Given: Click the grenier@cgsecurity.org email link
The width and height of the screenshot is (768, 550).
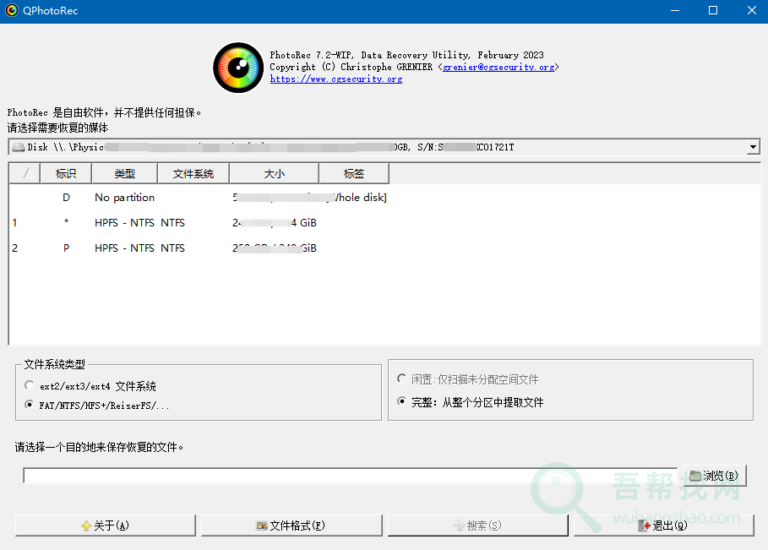Looking at the screenshot, I should point(497,67).
